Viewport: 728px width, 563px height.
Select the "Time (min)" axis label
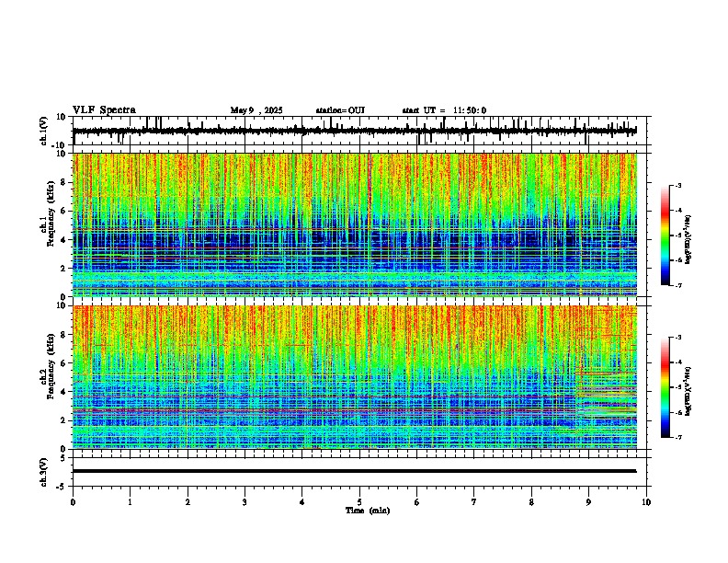pos(368,511)
